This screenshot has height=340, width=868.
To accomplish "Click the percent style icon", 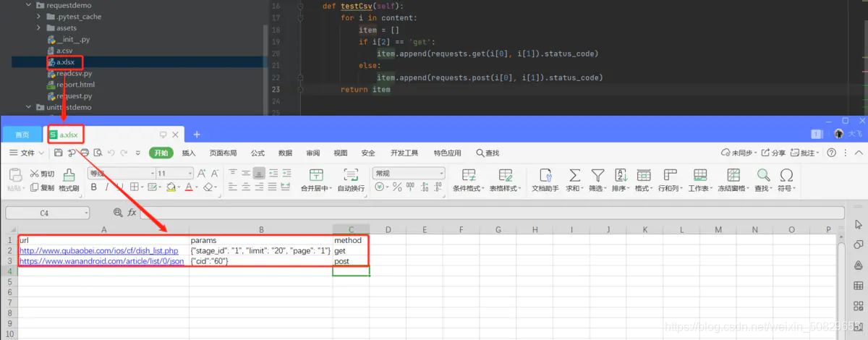I will point(396,187).
